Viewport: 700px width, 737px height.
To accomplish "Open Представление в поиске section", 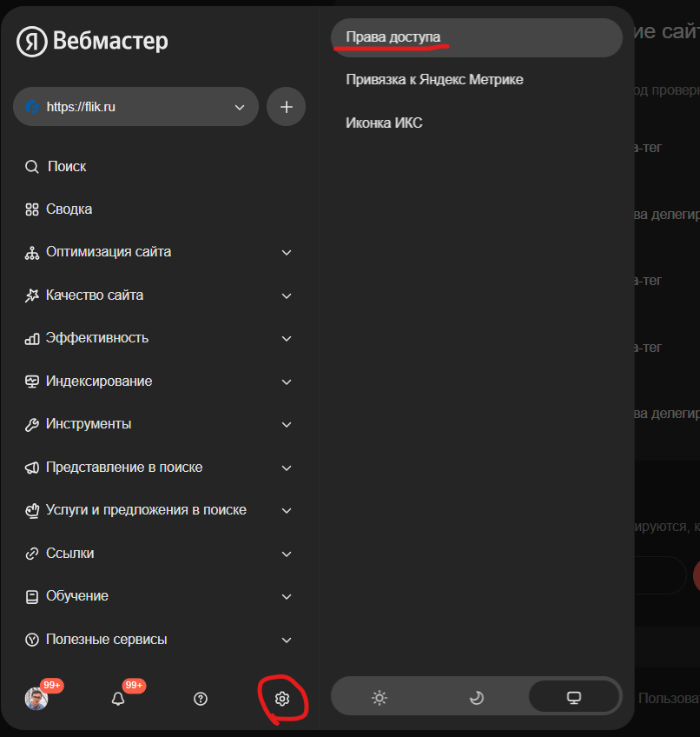I will [124, 468].
